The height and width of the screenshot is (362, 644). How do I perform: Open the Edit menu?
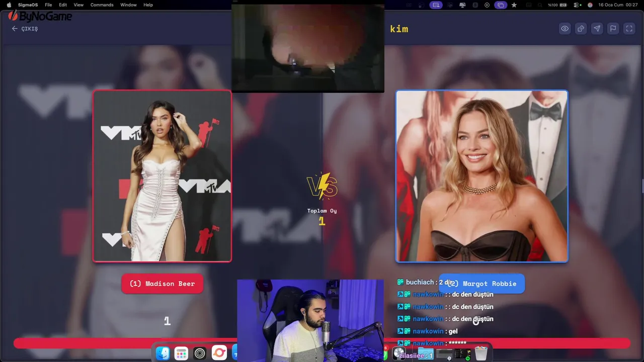63,5
